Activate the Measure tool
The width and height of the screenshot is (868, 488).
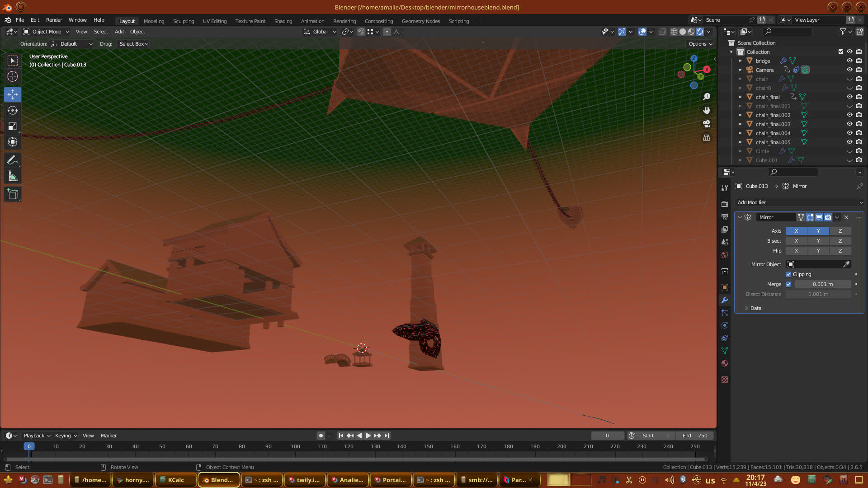[x=13, y=176]
